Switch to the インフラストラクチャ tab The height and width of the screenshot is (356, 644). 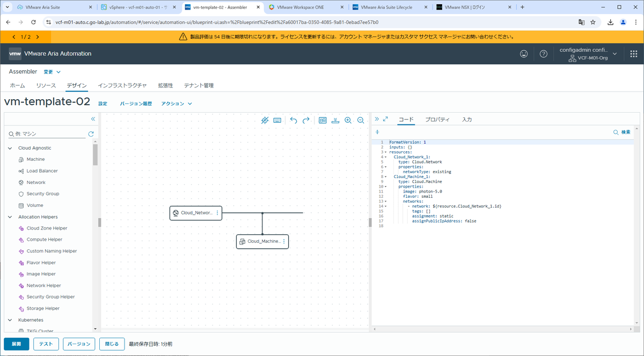(122, 85)
